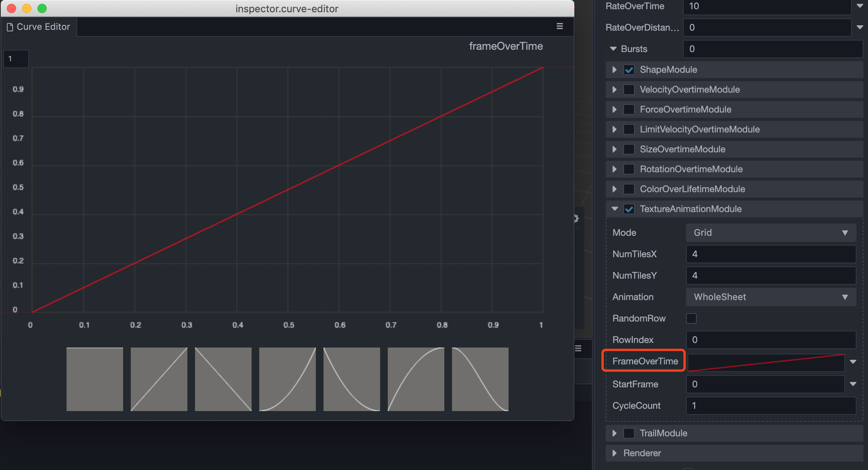Select the ease-out ascending curve preset

click(416, 379)
